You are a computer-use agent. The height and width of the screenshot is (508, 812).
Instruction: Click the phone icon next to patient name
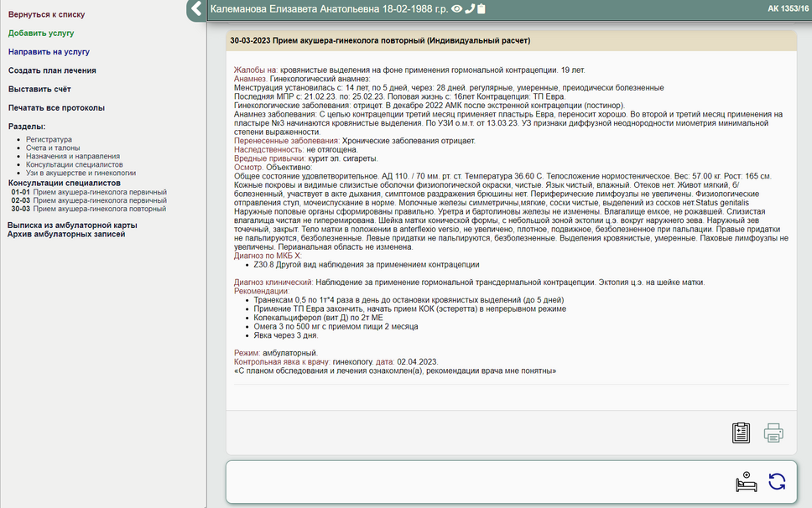(470, 9)
